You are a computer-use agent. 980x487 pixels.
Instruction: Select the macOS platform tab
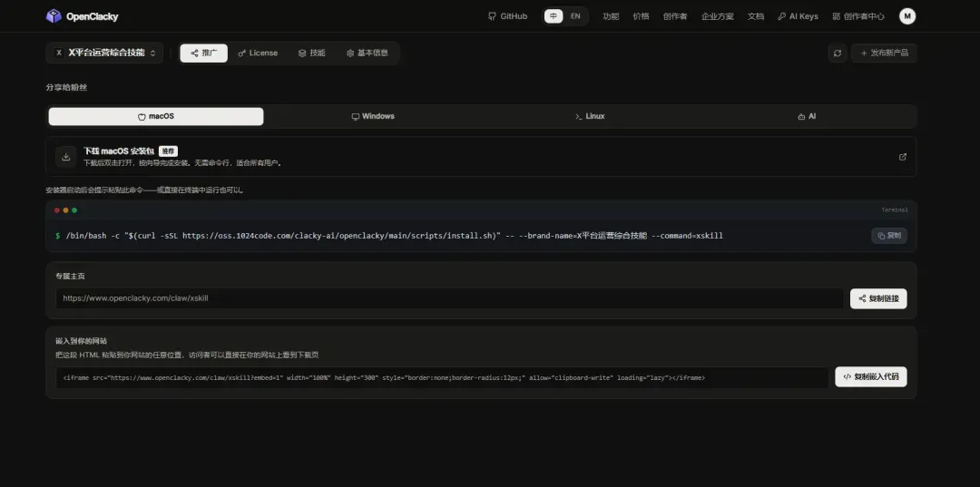coord(156,116)
